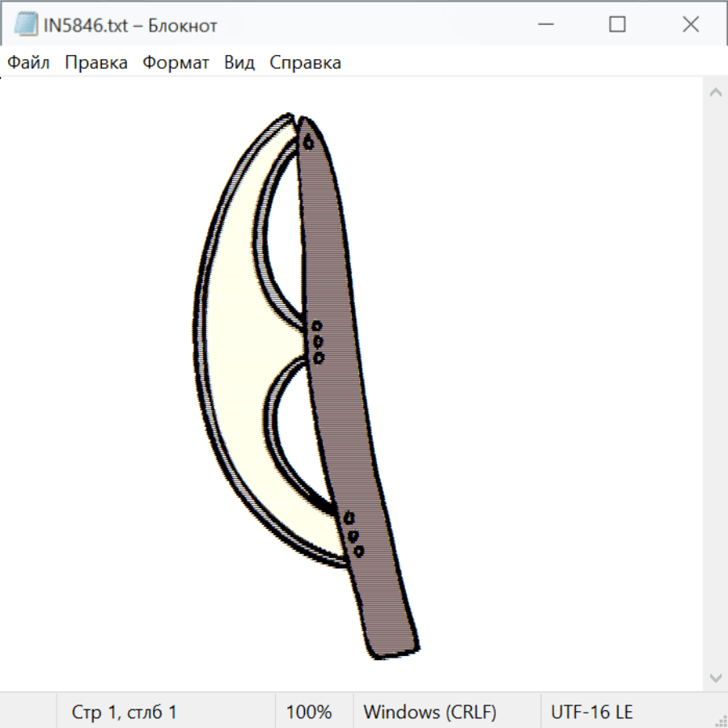Click the 100% zoom level indicator
Screen dimensions: 728x728
tap(309, 712)
